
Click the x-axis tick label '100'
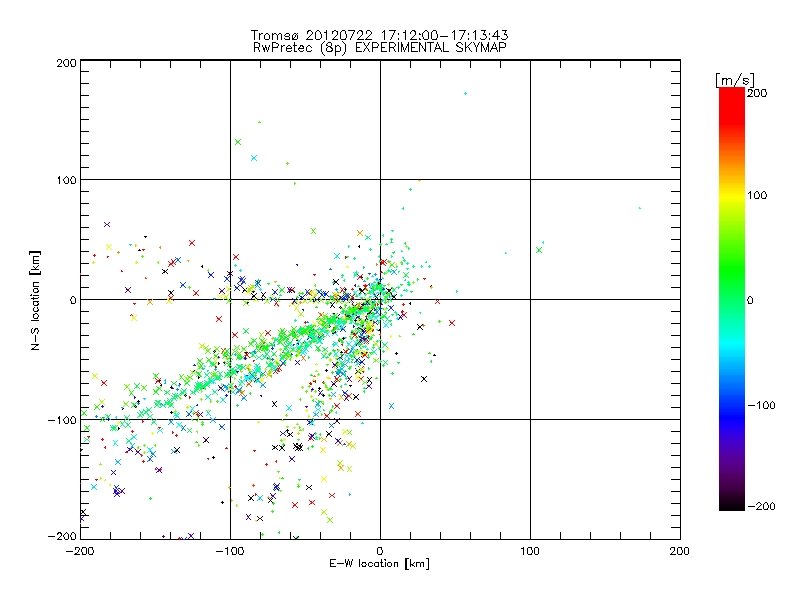[x=530, y=550]
